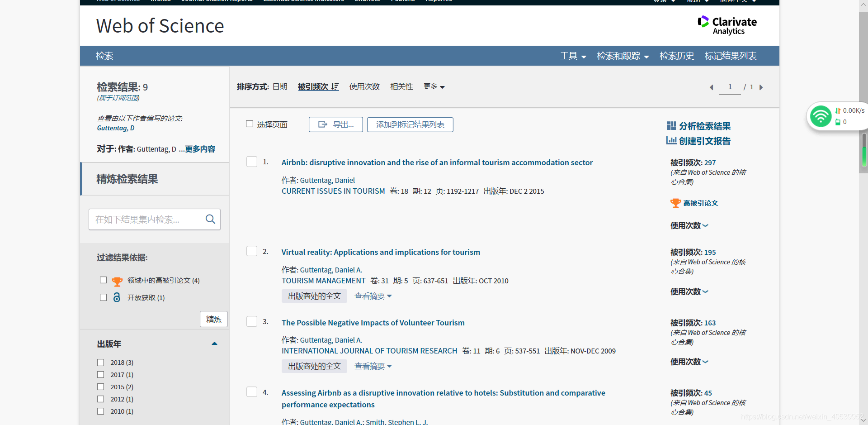Click citation count 297
Viewport: 868px width, 425px height.
tap(710, 162)
